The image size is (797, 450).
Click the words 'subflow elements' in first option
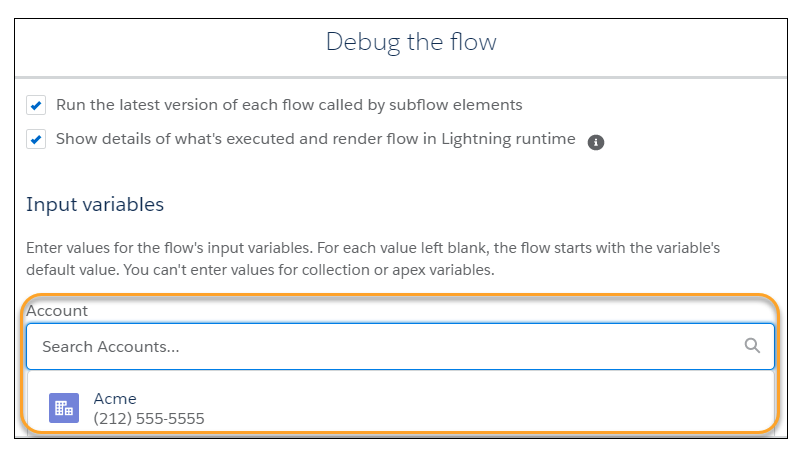tap(455, 105)
